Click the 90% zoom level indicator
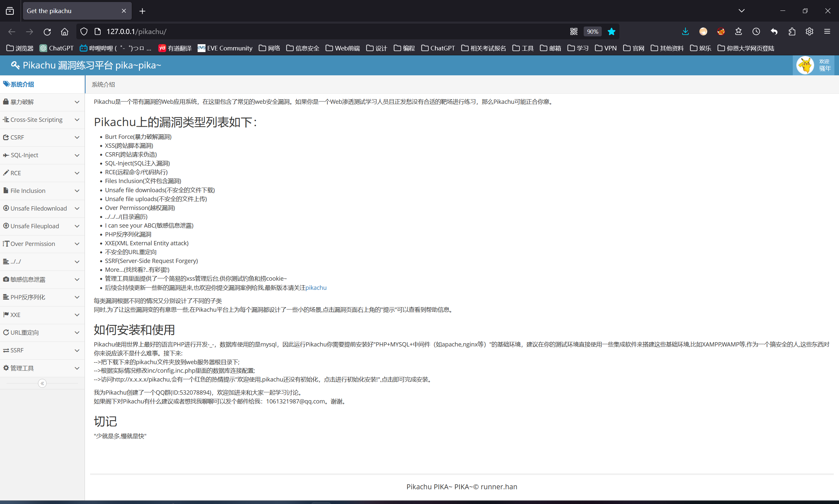 [x=592, y=31]
